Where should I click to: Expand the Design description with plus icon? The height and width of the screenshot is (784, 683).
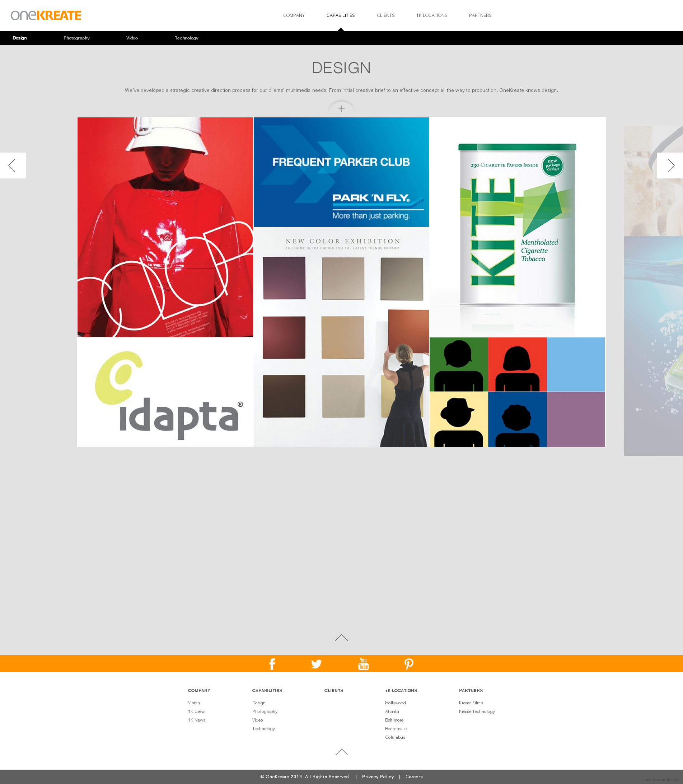pyautogui.click(x=342, y=109)
